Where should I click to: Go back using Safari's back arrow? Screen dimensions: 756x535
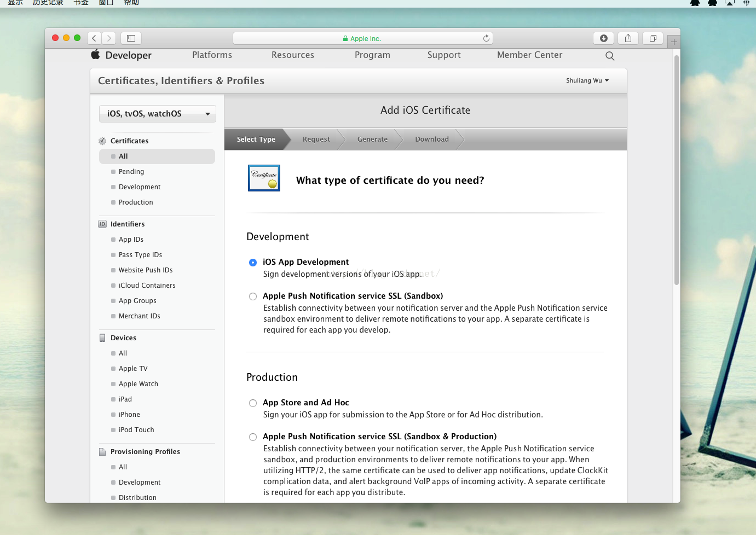tap(94, 38)
